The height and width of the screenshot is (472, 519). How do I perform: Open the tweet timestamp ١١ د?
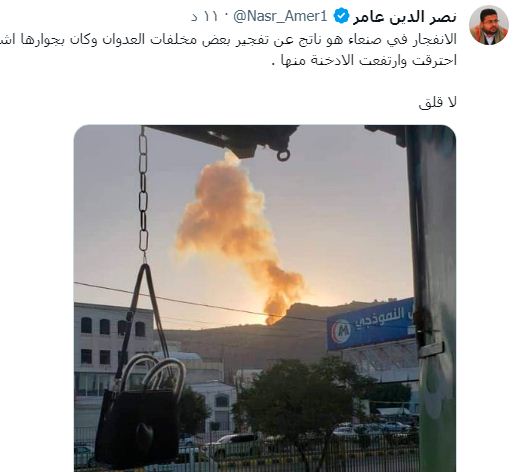[x=204, y=17]
